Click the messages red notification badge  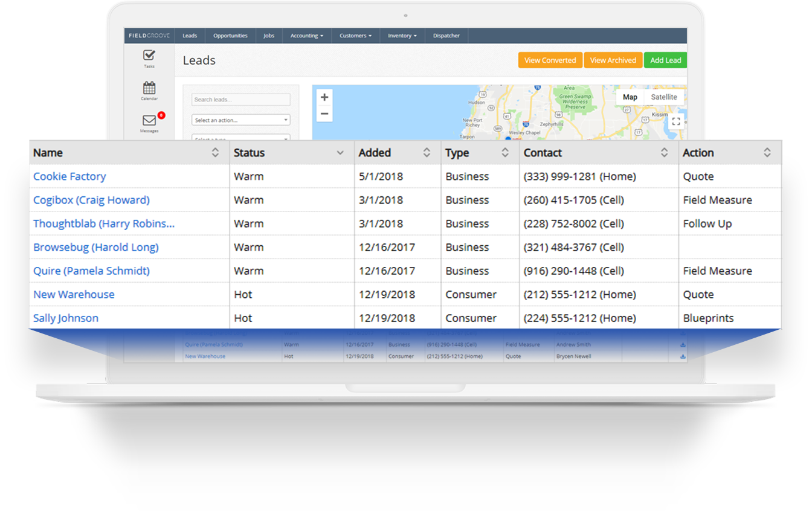(x=161, y=115)
